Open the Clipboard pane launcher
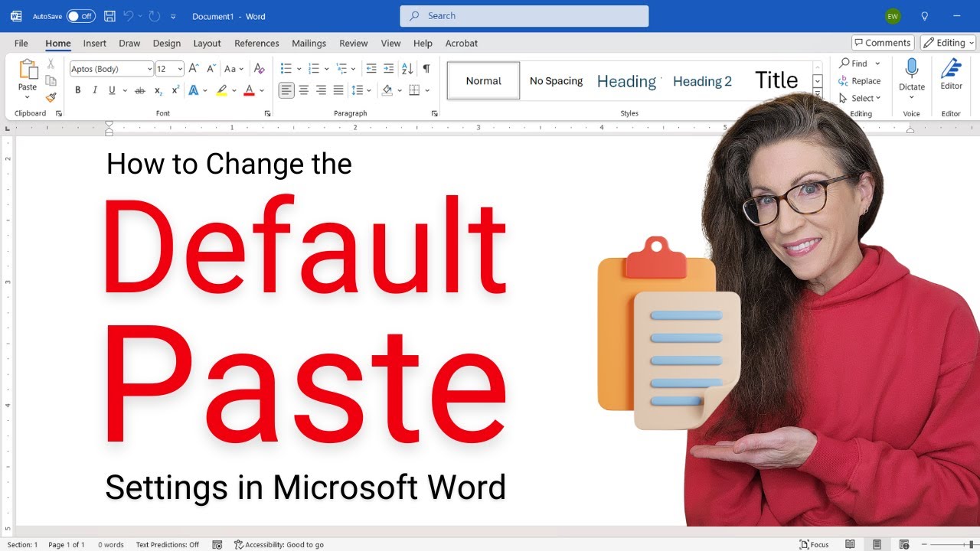980x551 pixels. pos(59,113)
